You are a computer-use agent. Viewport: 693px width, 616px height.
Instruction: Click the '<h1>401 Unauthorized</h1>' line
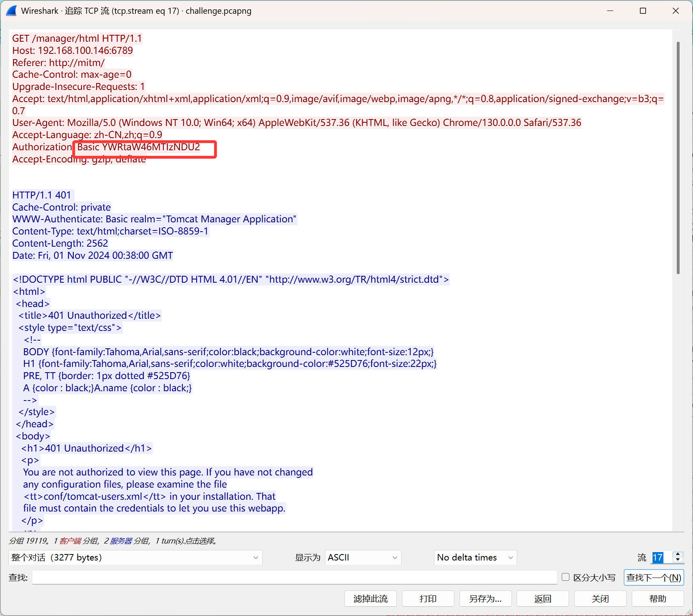[x=87, y=448]
